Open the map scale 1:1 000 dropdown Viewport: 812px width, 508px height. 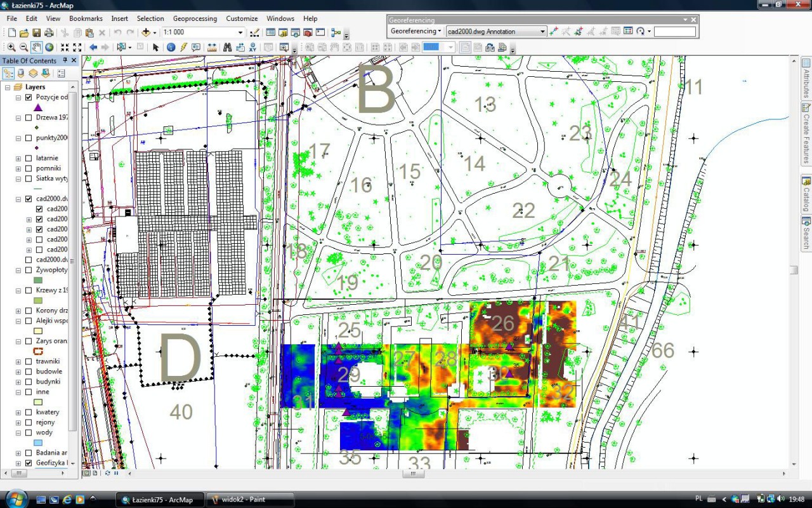[240, 32]
